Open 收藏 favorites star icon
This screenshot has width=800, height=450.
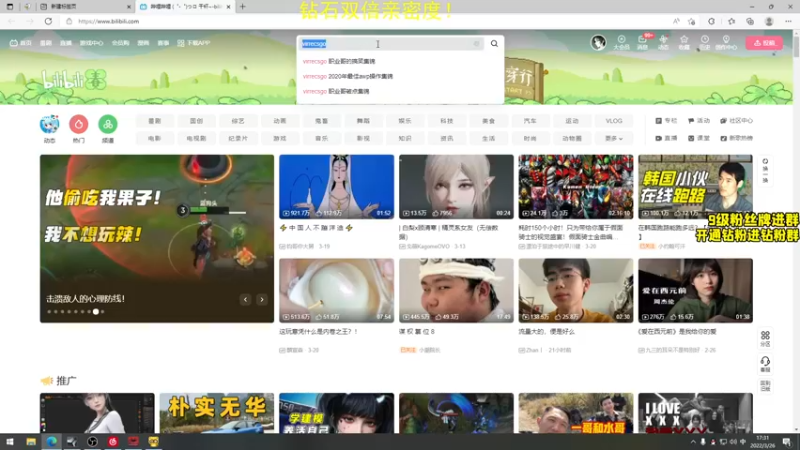684,42
